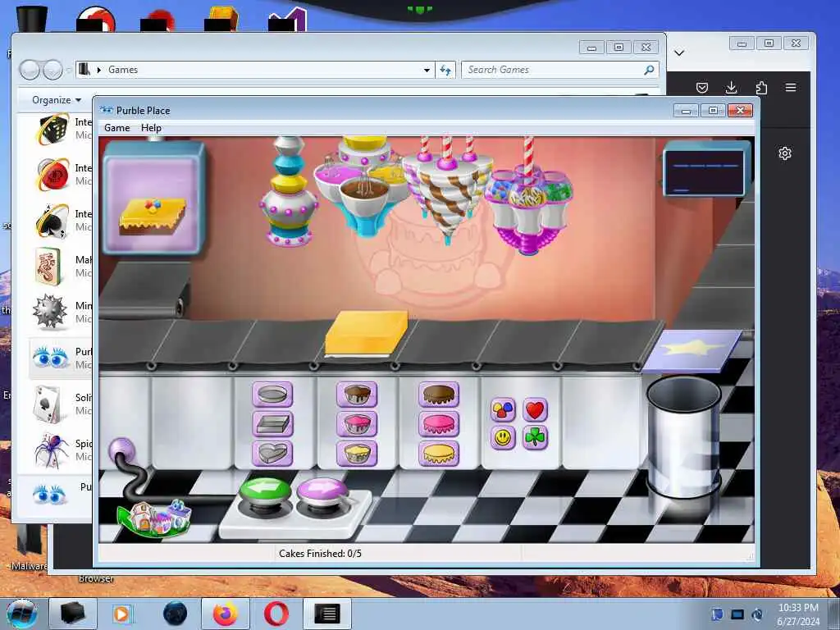Click the target cake order display
The height and width of the screenshot is (630, 840).
pyautogui.click(x=153, y=199)
